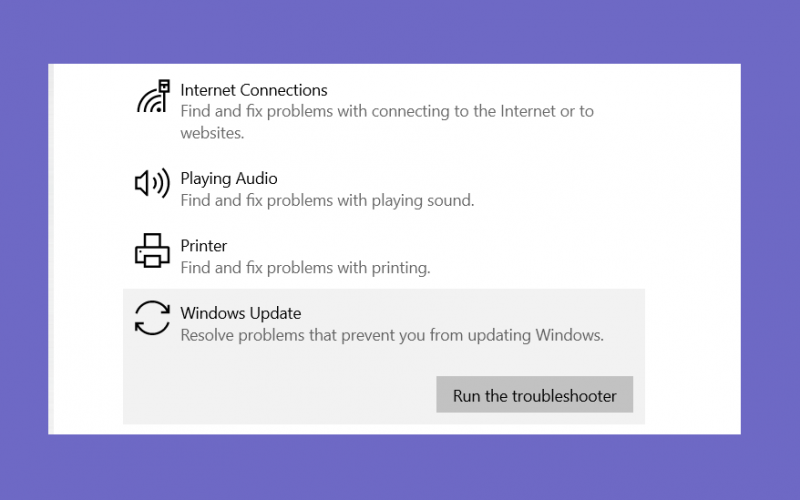Click the thin gray strip on window's left edge

click(51, 249)
